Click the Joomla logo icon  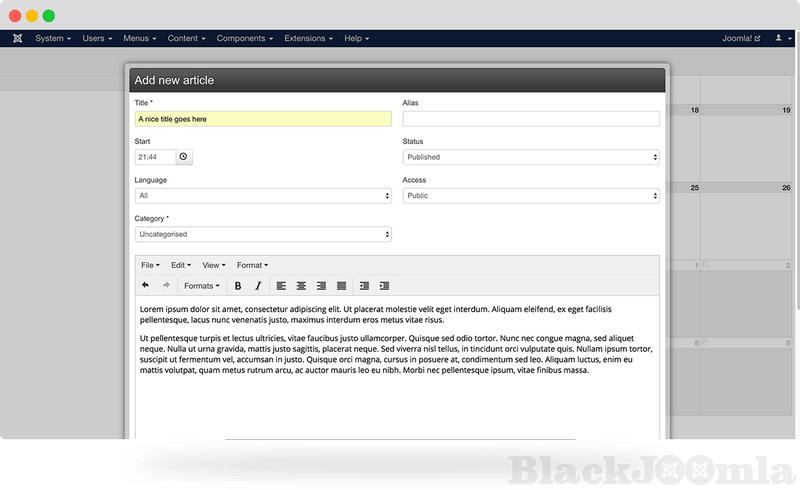(x=18, y=38)
